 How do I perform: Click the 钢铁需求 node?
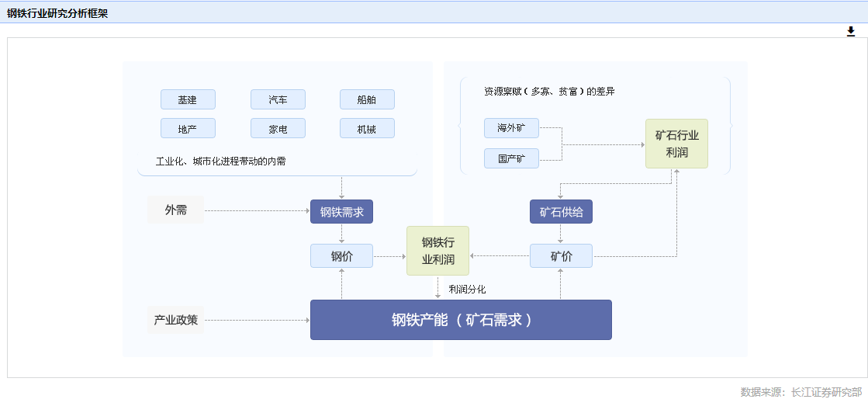pos(341,212)
